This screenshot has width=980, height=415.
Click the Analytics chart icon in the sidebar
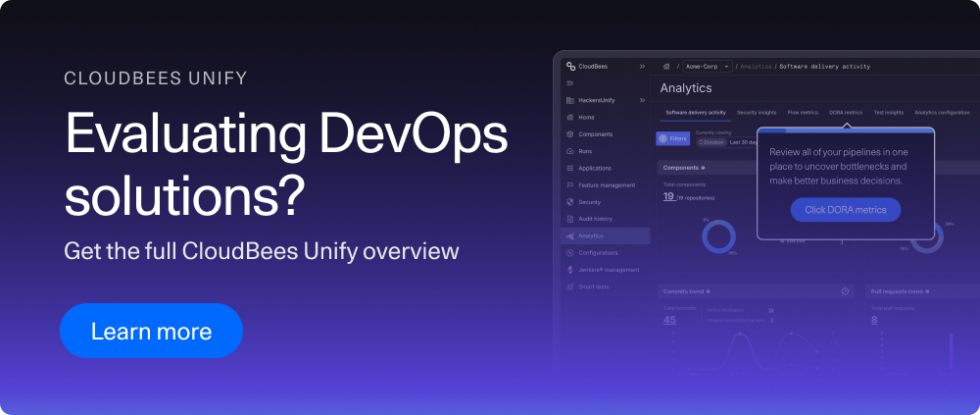pyautogui.click(x=570, y=236)
